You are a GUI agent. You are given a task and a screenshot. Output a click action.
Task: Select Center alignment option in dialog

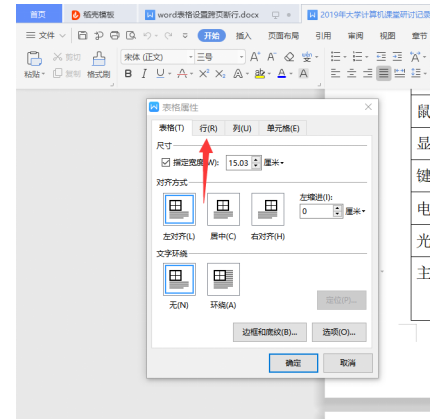223,210
